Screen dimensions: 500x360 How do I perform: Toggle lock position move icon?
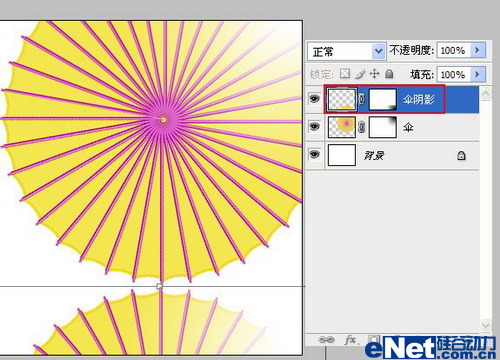375,74
